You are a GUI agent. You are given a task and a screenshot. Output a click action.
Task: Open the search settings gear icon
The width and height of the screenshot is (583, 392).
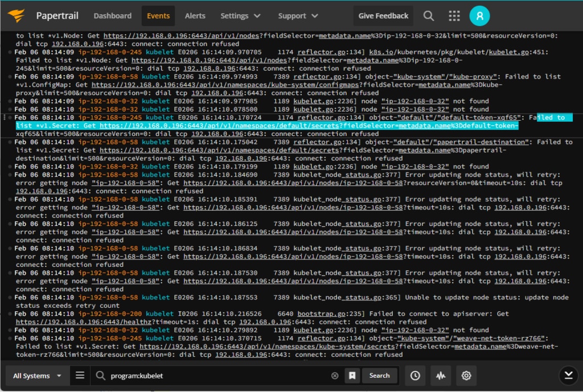pos(466,376)
